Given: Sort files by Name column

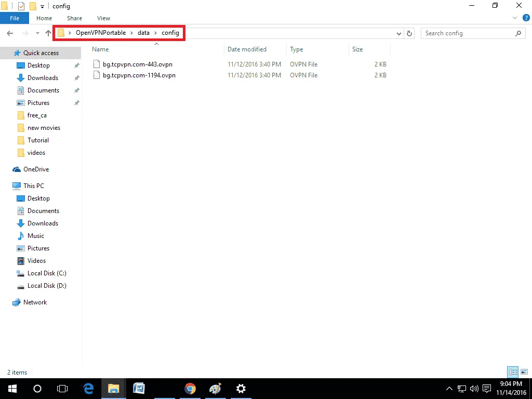Looking at the screenshot, I should click(100, 49).
